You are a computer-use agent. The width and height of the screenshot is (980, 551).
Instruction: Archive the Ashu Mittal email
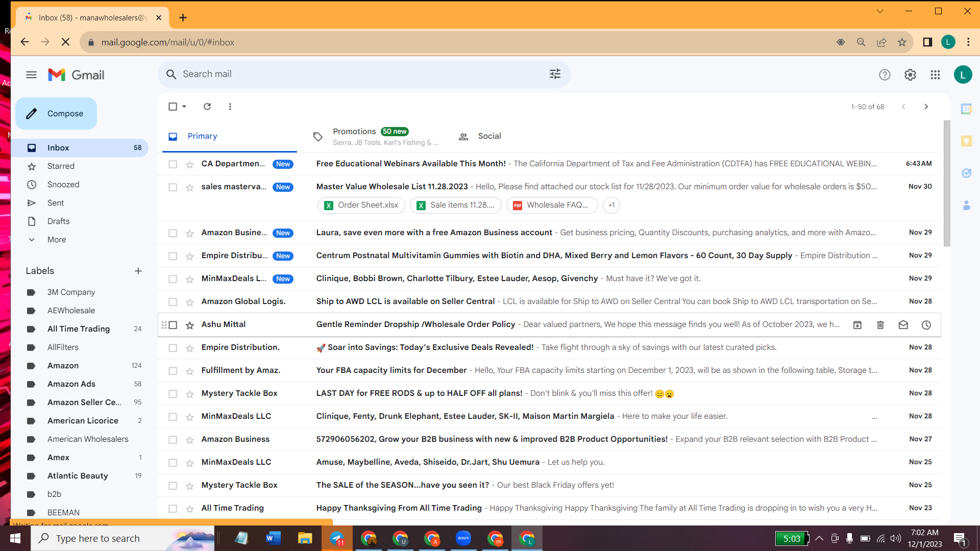coord(857,325)
